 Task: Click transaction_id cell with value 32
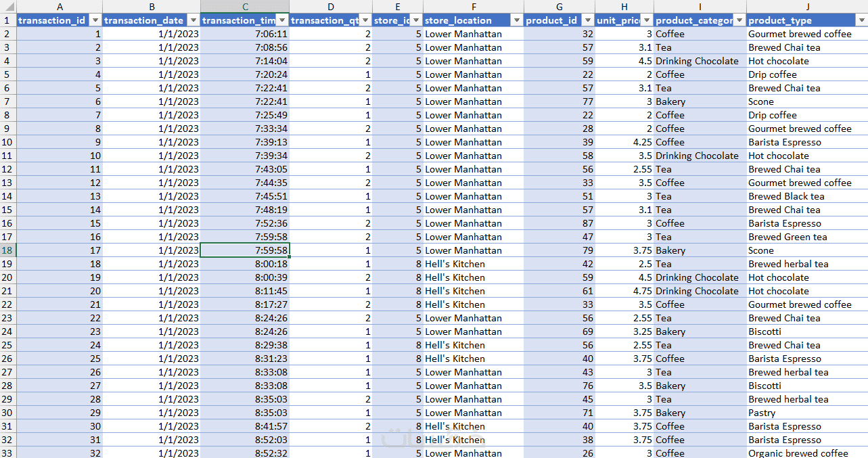tap(60, 453)
